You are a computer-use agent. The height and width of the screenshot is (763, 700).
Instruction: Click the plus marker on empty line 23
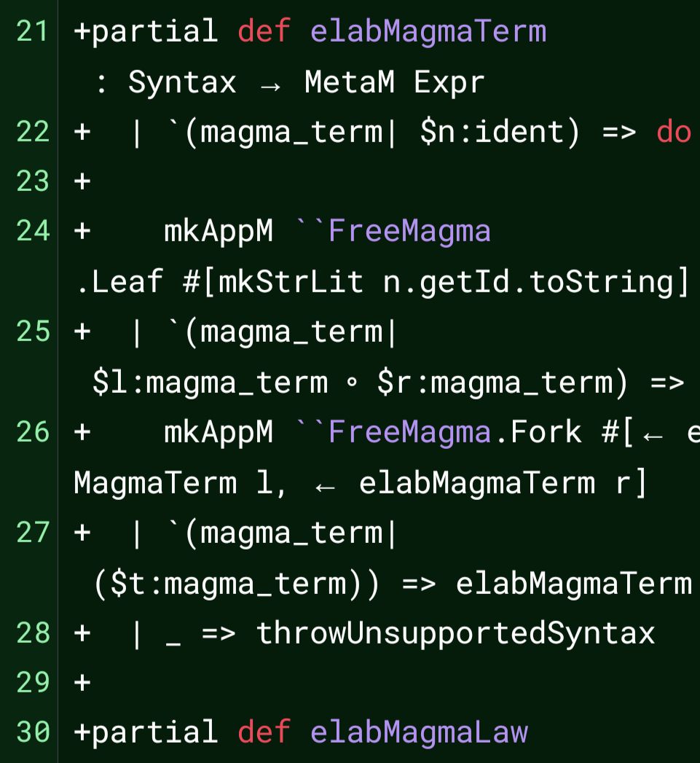[82, 181]
